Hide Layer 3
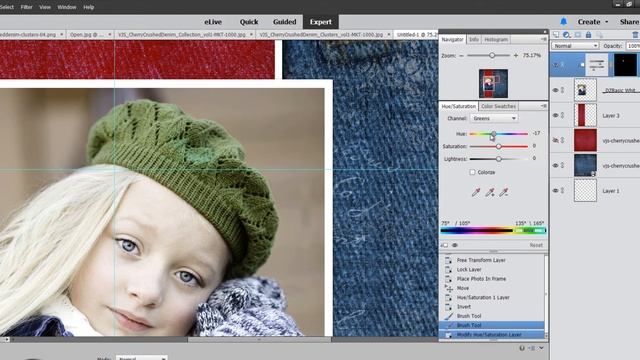The image size is (640, 360). coord(556,116)
